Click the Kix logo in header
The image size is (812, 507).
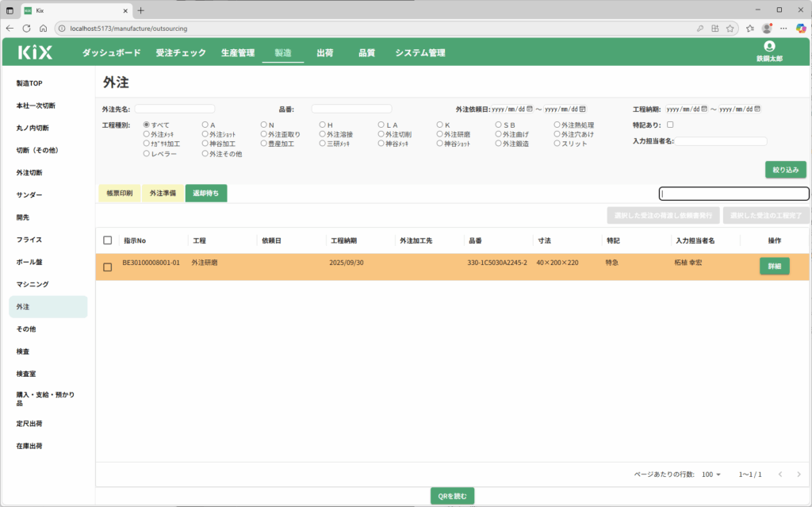coord(35,53)
